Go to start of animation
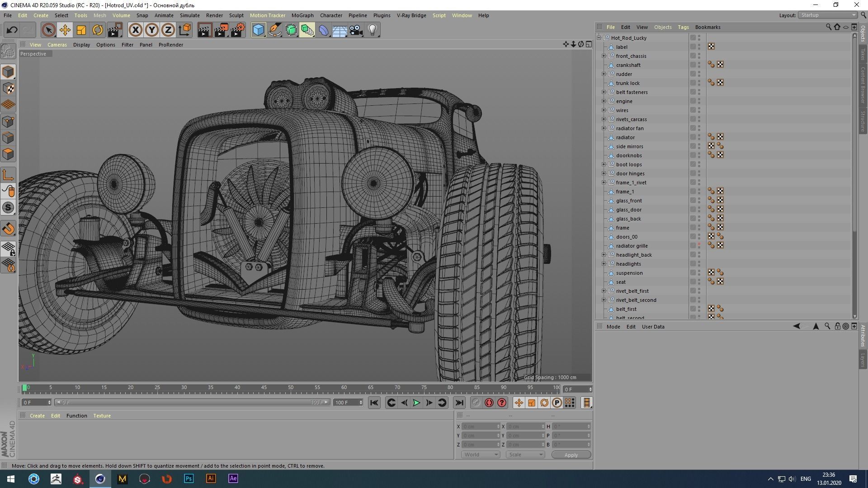 tap(374, 403)
